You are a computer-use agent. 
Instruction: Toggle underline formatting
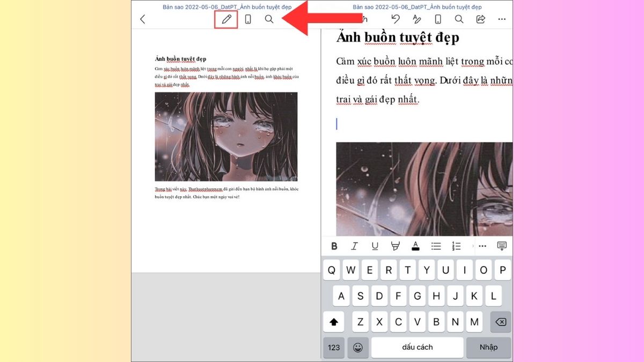click(x=375, y=246)
